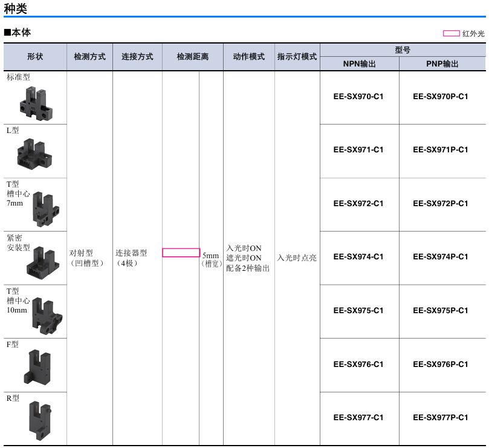489x448 pixels.
Task: Click the PNP输出 column header
Action: coord(442,63)
